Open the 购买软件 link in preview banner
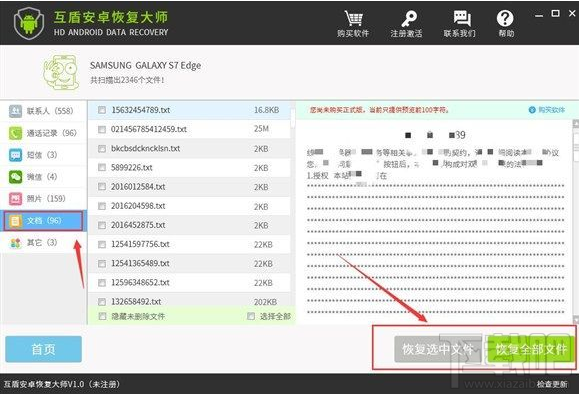Screen dimensions: 579x394 point(551,110)
